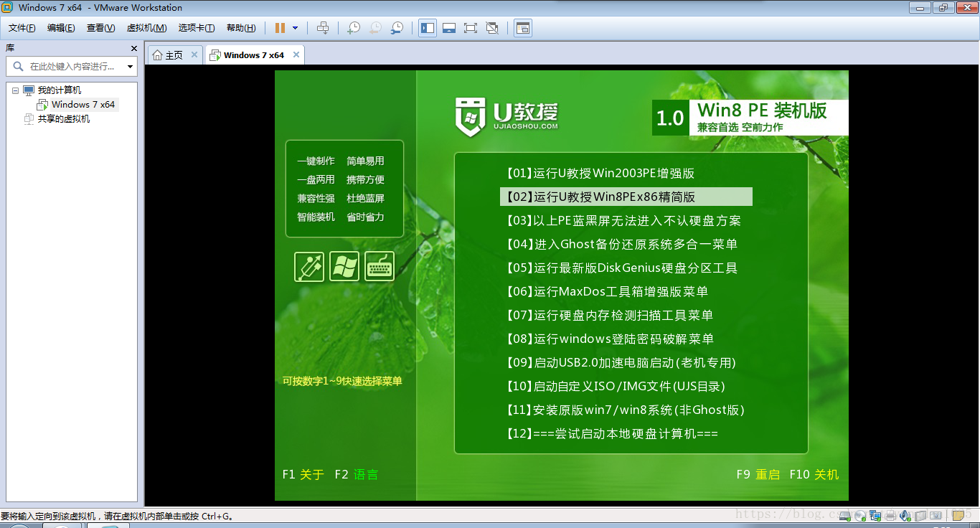Viewport: 980px width, 528px height.
Task: Open the 虚拟机(M) menu
Action: tap(146, 28)
